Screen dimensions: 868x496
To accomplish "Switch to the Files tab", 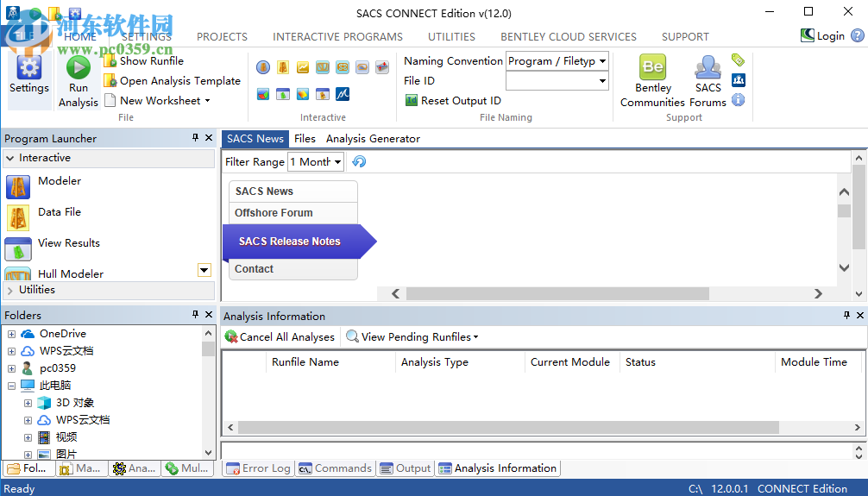I will click(305, 139).
